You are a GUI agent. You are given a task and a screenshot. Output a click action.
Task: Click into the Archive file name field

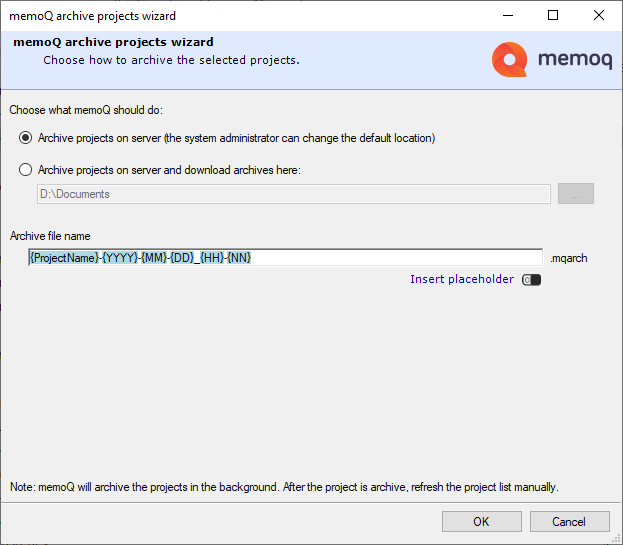[285, 257]
